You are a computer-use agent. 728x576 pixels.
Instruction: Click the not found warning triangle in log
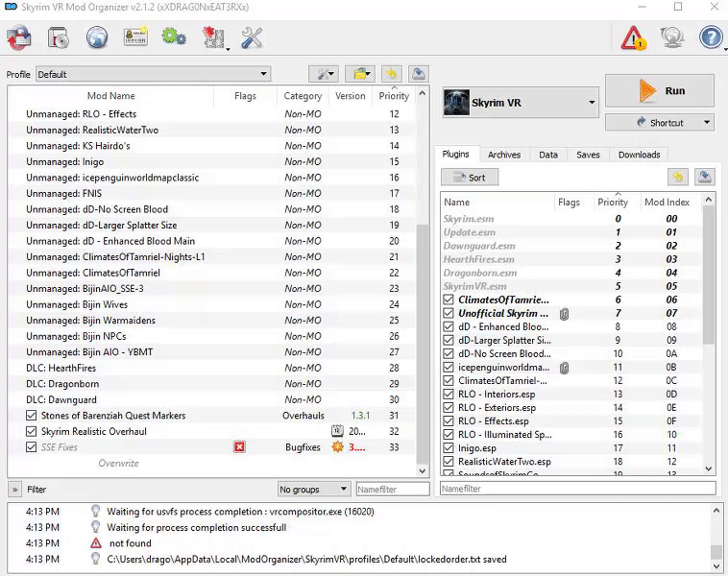click(x=96, y=543)
